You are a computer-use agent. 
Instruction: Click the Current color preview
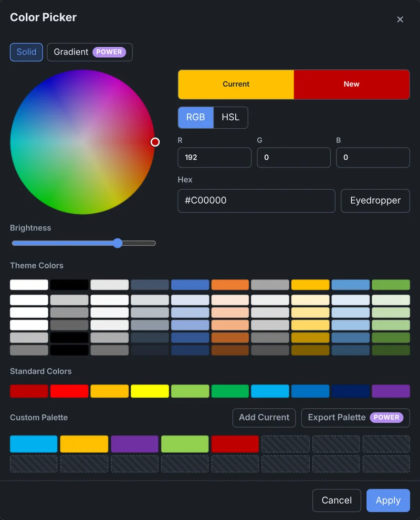pyautogui.click(x=236, y=84)
